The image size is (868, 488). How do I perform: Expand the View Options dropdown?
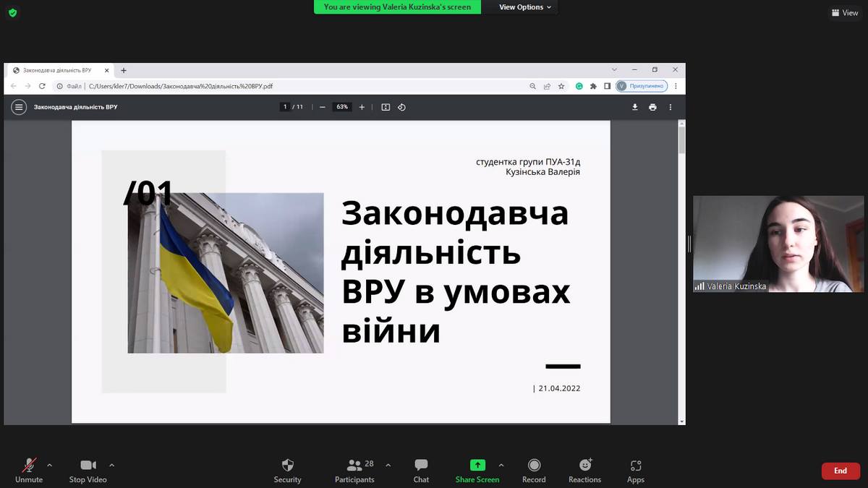(525, 7)
